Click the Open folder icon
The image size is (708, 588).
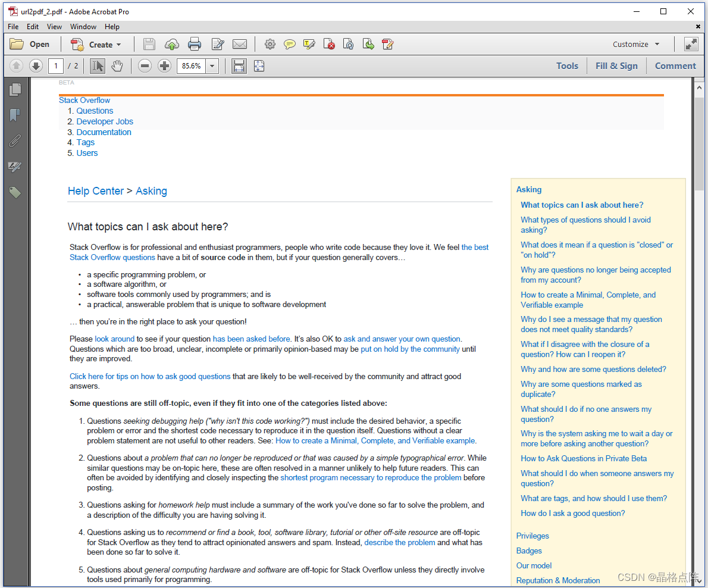click(17, 44)
